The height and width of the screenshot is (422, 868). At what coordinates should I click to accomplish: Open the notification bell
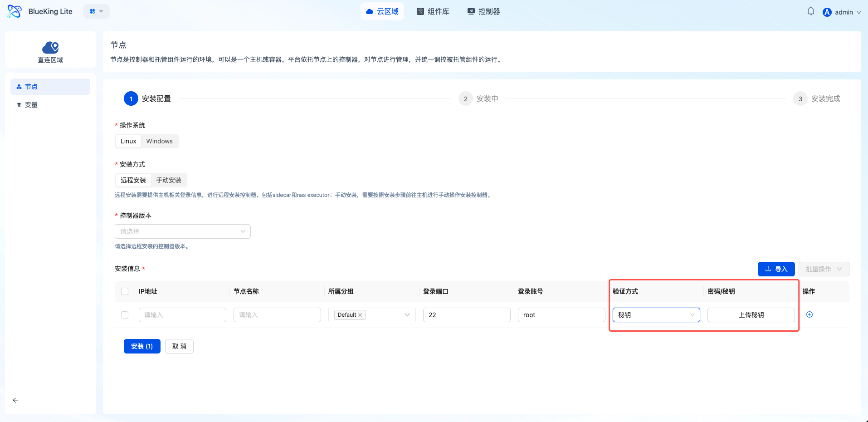pyautogui.click(x=811, y=11)
